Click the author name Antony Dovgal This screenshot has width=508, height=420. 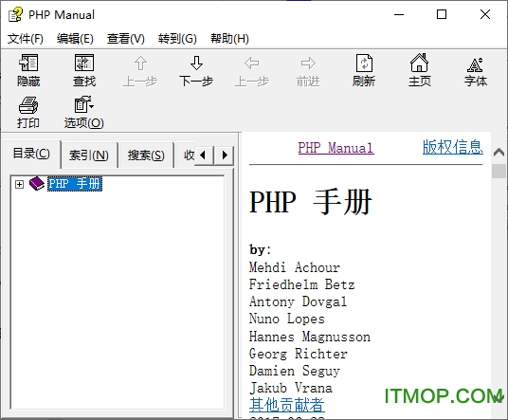(x=298, y=301)
